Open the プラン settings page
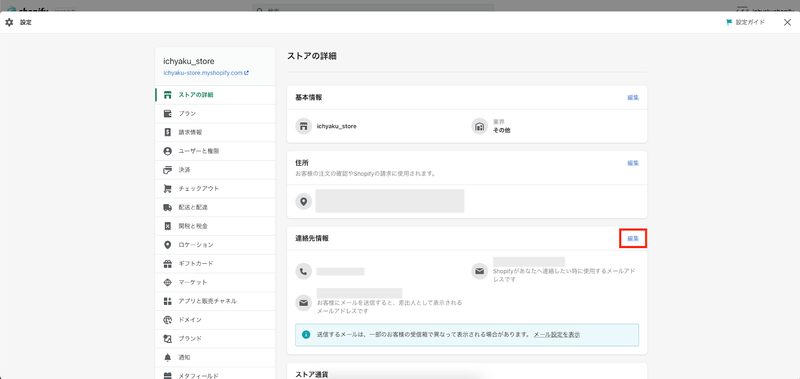 215,114
